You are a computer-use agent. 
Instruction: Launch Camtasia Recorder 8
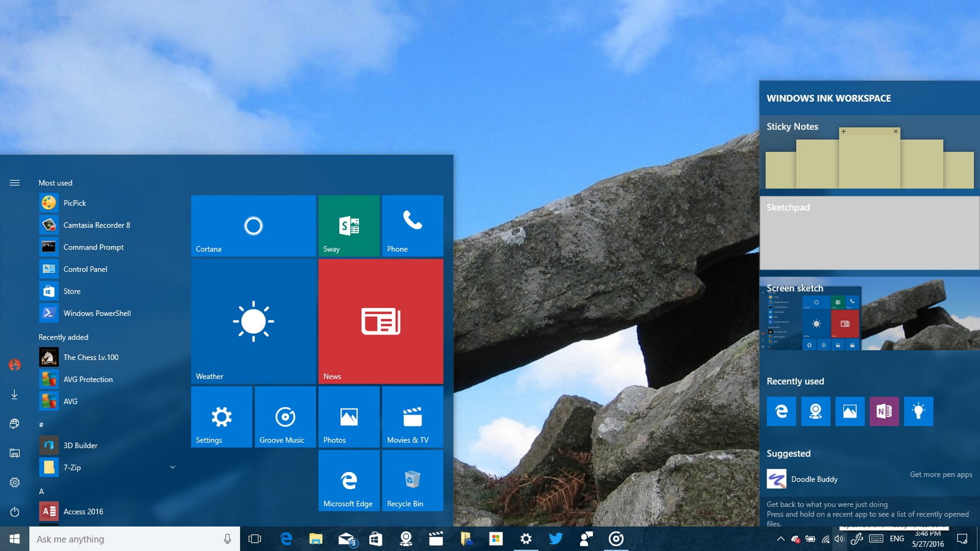click(108, 225)
